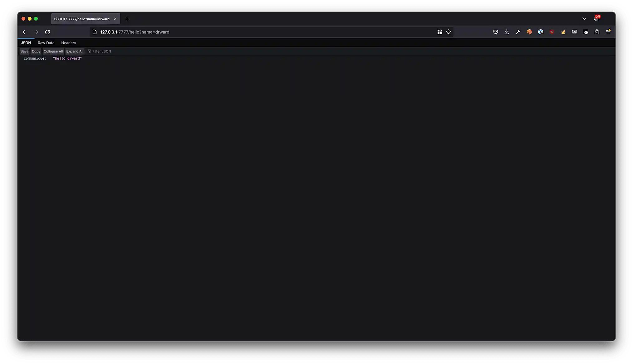This screenshot has width=633, height=364.
Task: Click the communique value to inspect
Action: point(67,58)
